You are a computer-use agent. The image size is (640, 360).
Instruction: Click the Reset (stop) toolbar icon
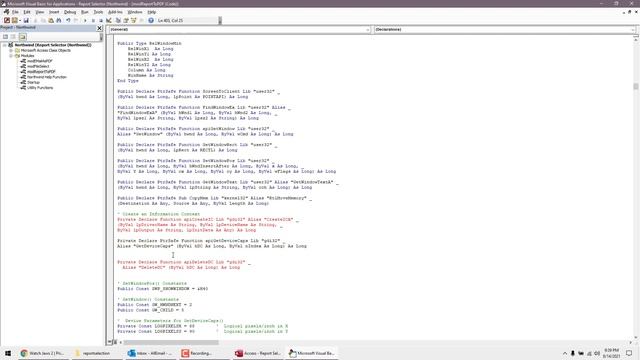(x=101, y=20)
